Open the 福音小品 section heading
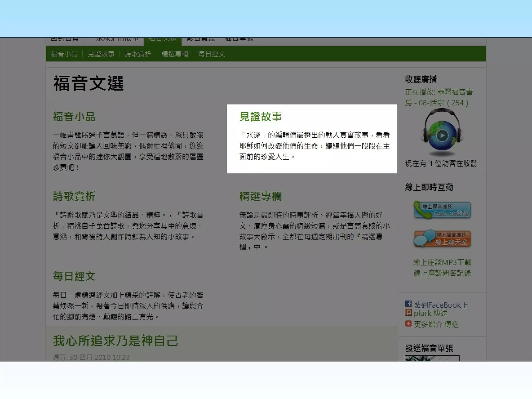 click(x=74, y=117)
